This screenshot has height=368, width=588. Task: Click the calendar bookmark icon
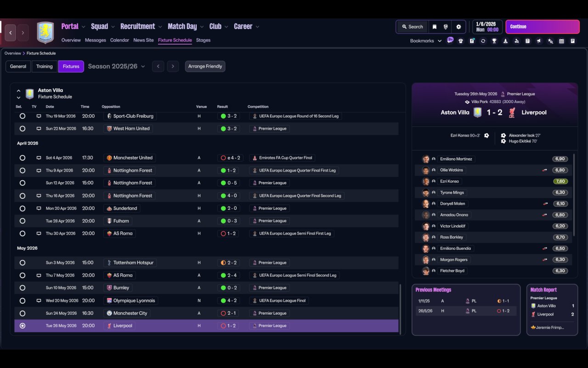click(561, 41)
